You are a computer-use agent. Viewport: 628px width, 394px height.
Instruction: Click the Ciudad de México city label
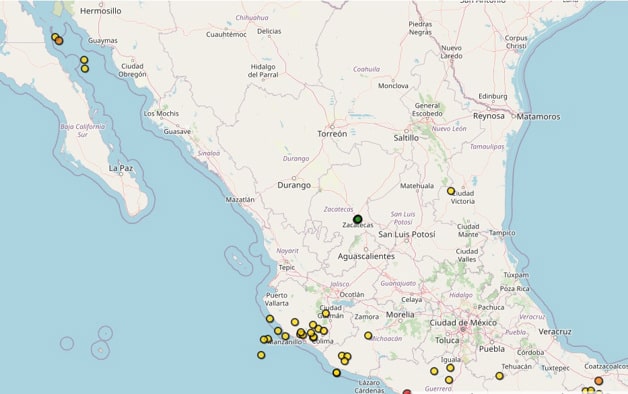tap(463, 322)
